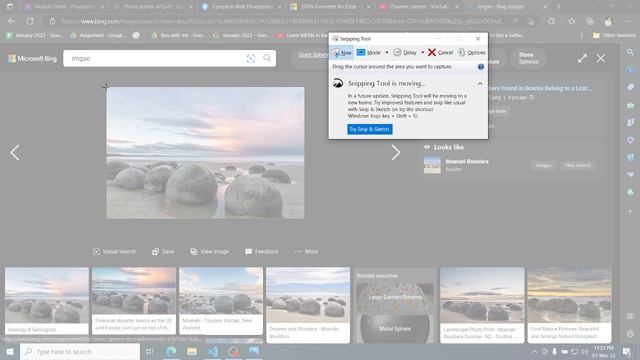Switch to the Module Detail browser tab
This screenshot has height=360, width=640.
[63, 7]
